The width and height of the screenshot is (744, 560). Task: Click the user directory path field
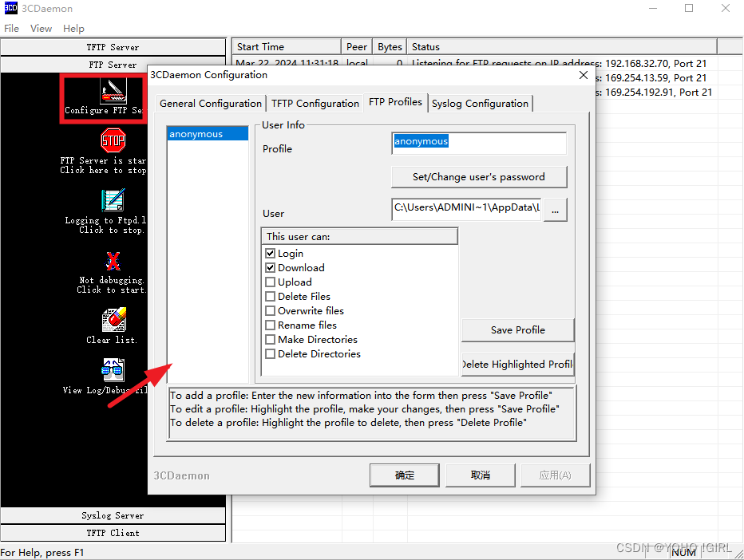click(466, 209)
